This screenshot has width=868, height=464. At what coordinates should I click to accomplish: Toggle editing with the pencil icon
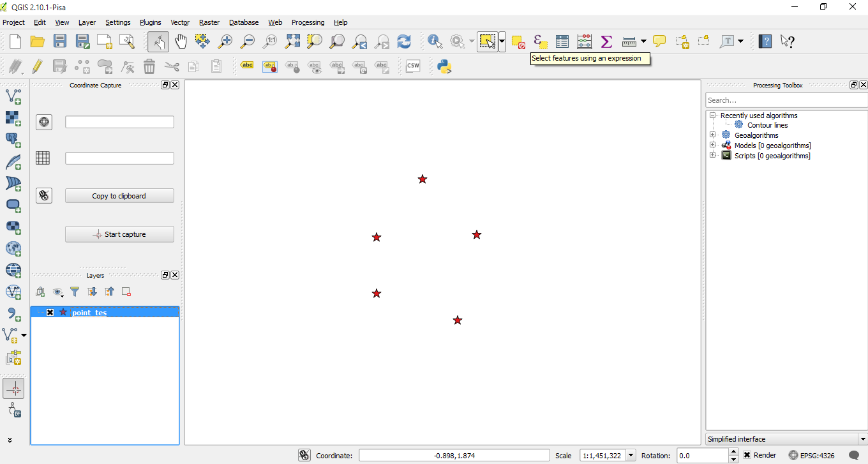coord(36,66)
